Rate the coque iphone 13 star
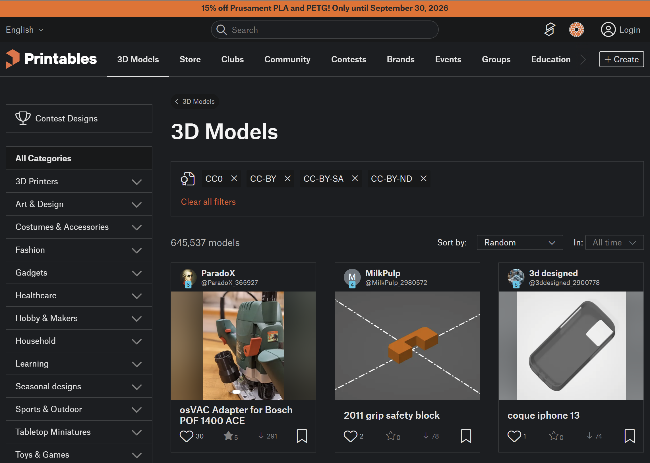650x463 pixels. (553, 436)
